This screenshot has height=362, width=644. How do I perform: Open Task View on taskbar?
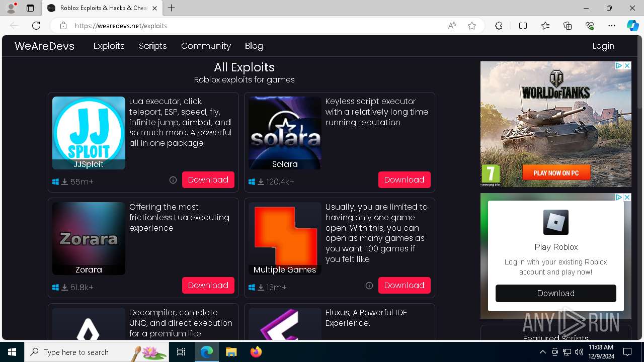(182, 352)
